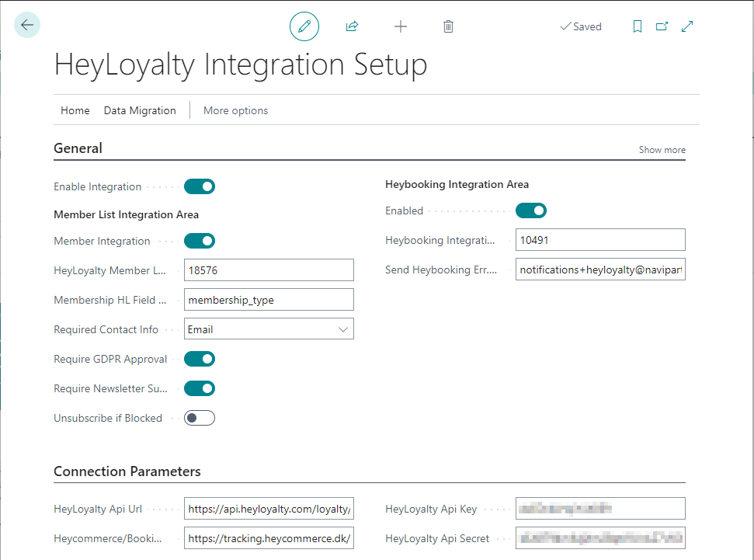Click Heybooking Integration Area heading
754x560 pixels.
tap(457, 184)
